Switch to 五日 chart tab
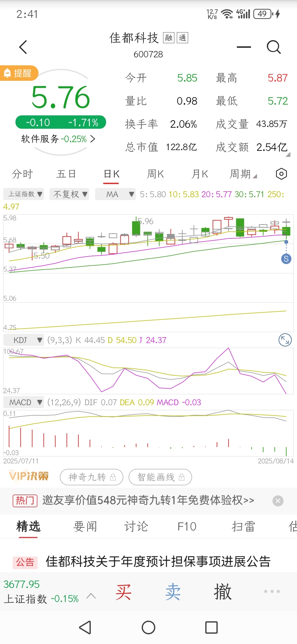Screen dimensions: 297x644 pyautogui.click(x=66, y=174)
